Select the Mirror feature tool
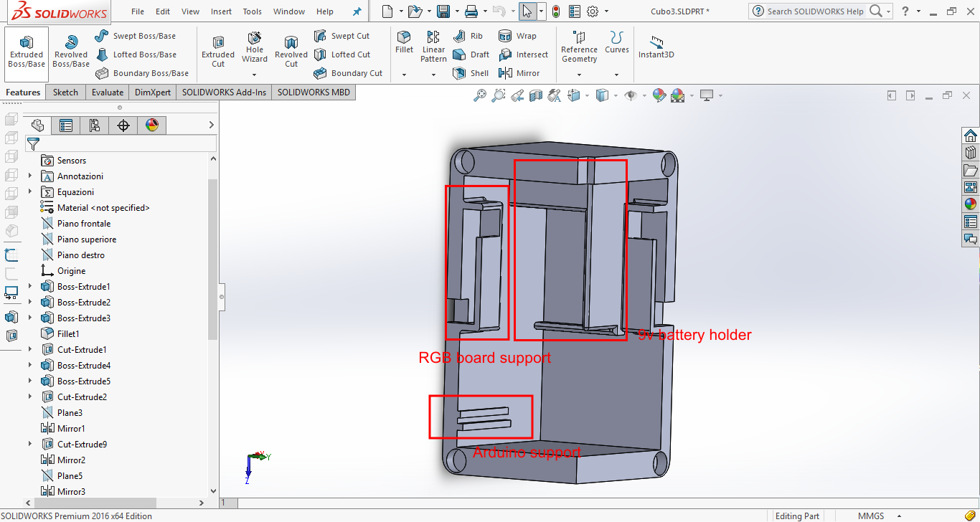 pyautogui.click(x=519, y=73)
